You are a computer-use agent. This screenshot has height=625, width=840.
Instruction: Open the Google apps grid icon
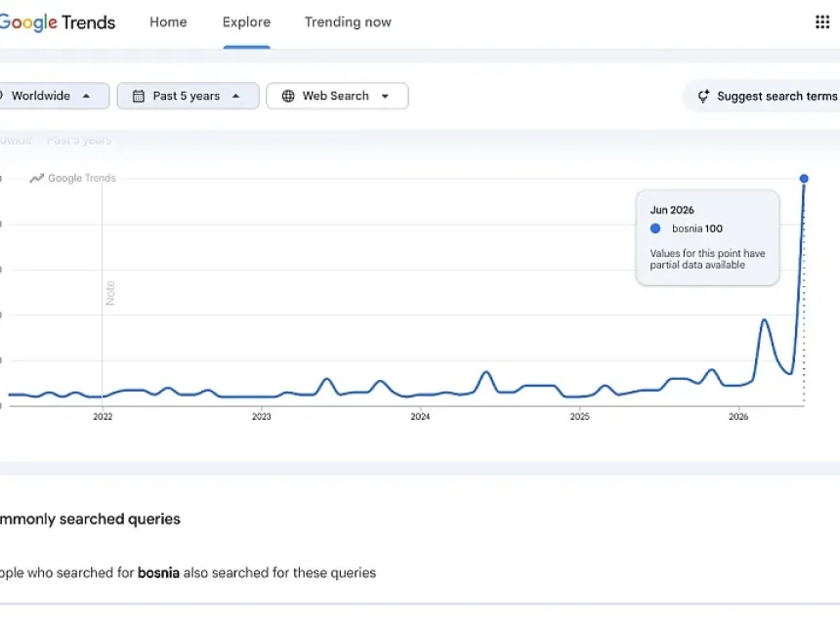coord(822,21)
